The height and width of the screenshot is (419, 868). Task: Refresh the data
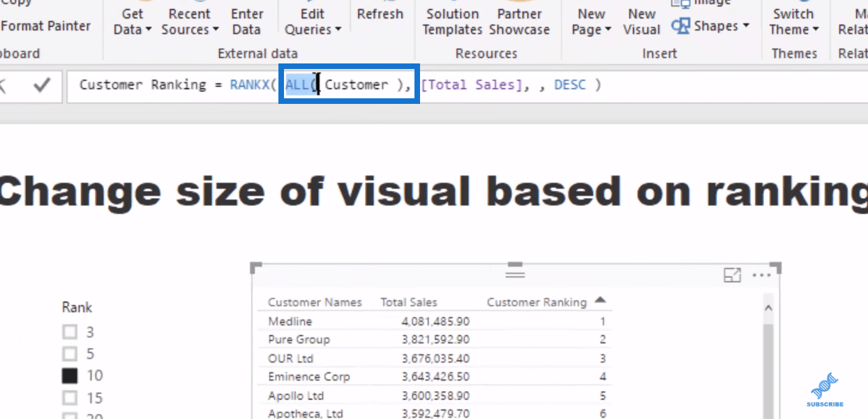coord(380,14)
